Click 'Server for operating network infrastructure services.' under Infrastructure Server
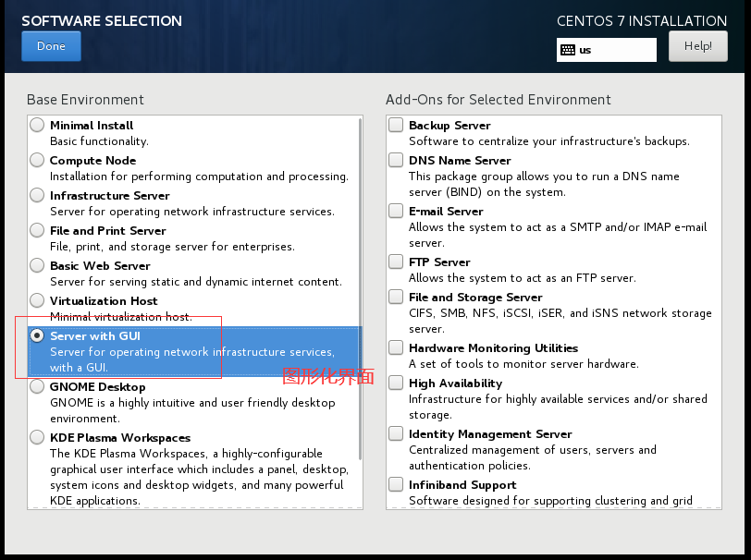Viewport: 751px width, 560px height. (192, 211)
